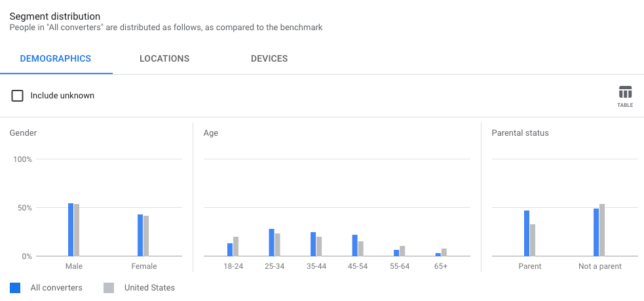Click the gray 18-24 benchmark bar
This screenshot has width=644, height=301.
coord(236,247)
